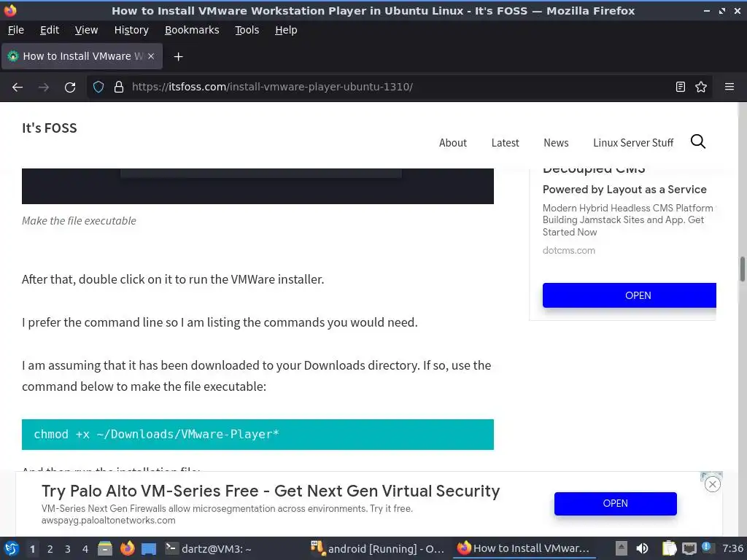Screen dimensions: 747x560
Task: Go back to the previous page
Action: 18,87
